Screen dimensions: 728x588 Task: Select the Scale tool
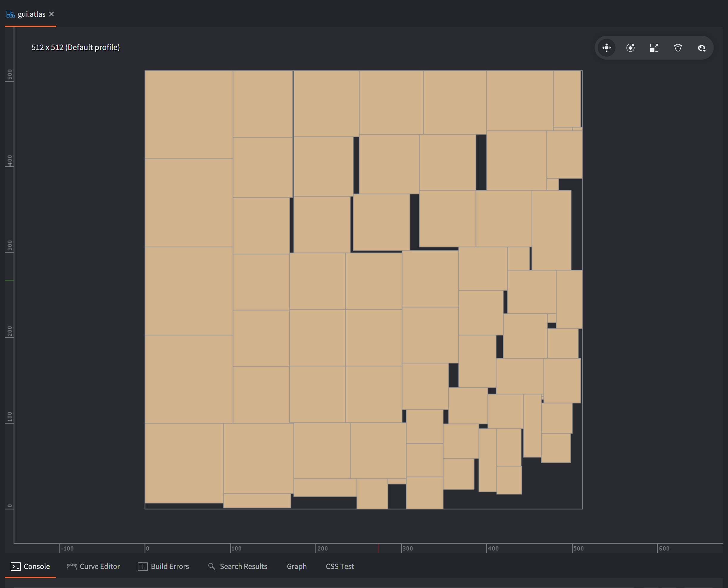[x=654, y=48]
